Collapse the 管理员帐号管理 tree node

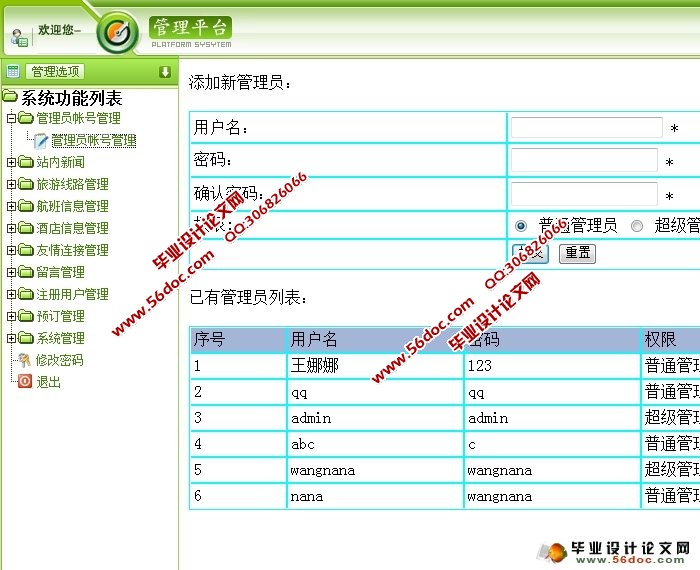[x=12, y=118]
